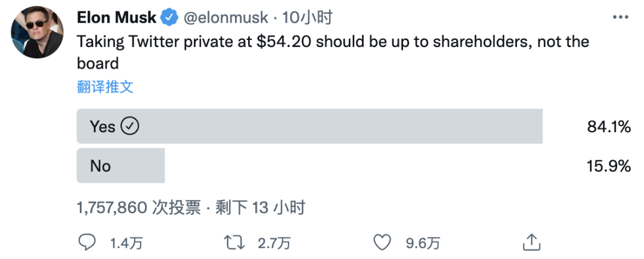Image resolution: width=644 pixels, height=259 pixels.
Task: Click the 15.9% poll result
Action: 608,166
